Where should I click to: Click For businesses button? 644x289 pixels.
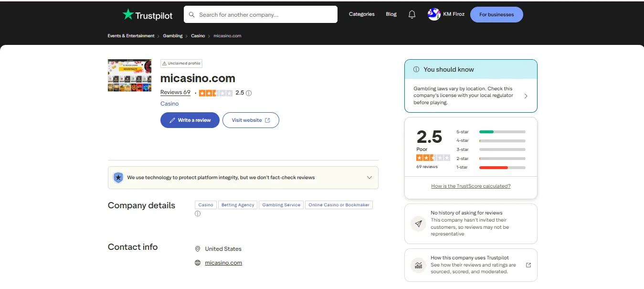coord(496,14)
